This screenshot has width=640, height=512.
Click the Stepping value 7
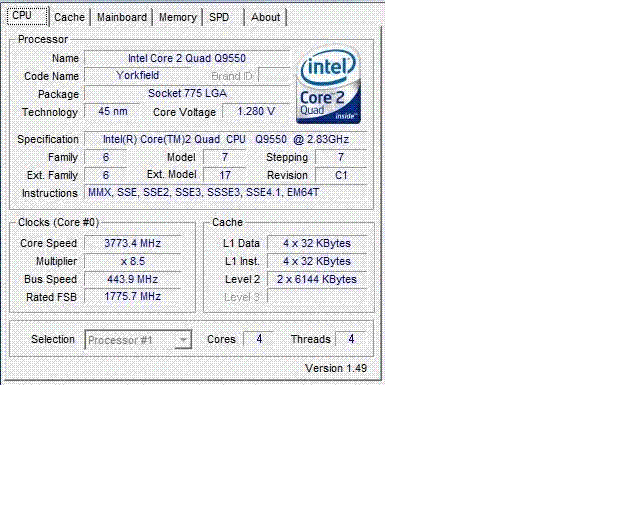coord(341,157)
